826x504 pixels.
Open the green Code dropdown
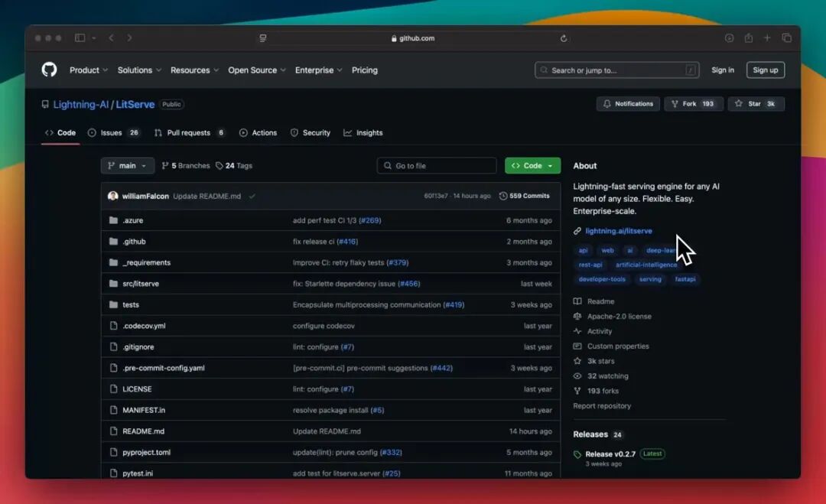pyautogui.click(x=532, y=165)
